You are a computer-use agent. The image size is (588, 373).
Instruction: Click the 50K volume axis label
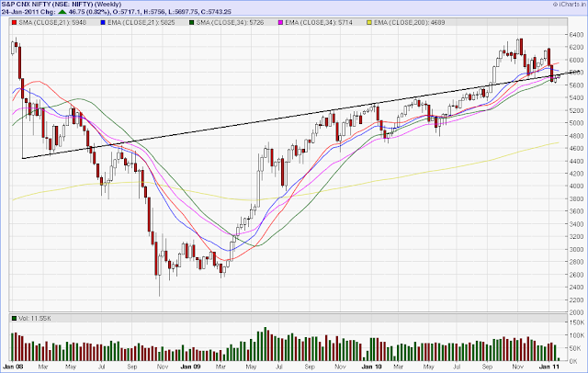575,348
